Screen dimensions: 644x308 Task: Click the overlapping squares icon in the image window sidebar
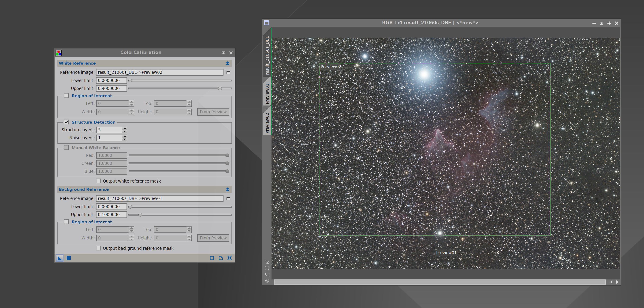267,274
